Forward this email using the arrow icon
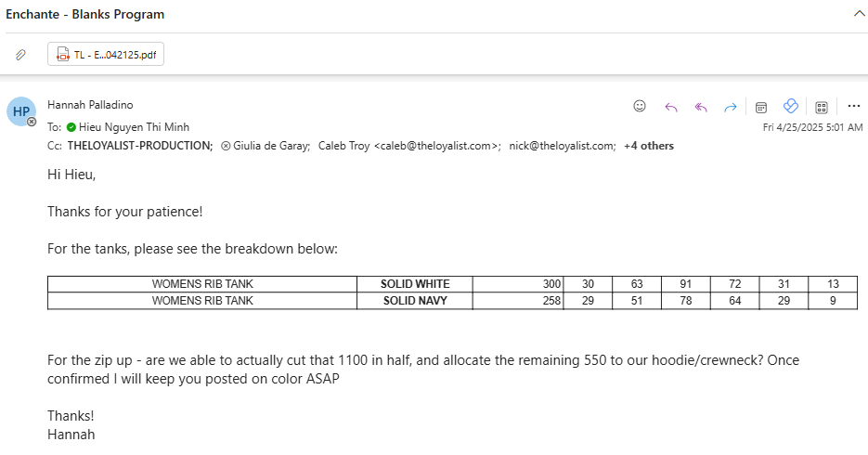This screenshot has width=868, height=455. 731,107
